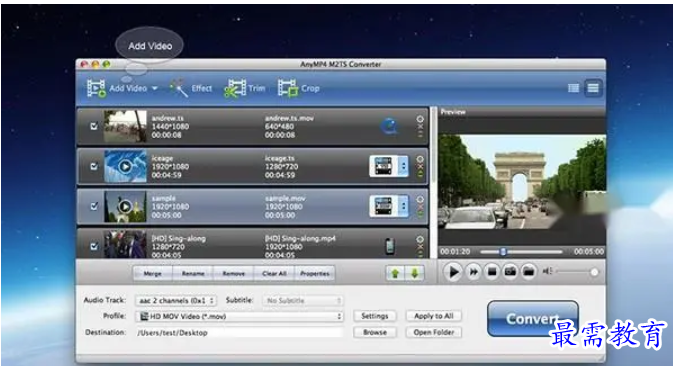Remove iceage with its X icon
This screenshot has width=673, height=366.
[x=420, y=166]
